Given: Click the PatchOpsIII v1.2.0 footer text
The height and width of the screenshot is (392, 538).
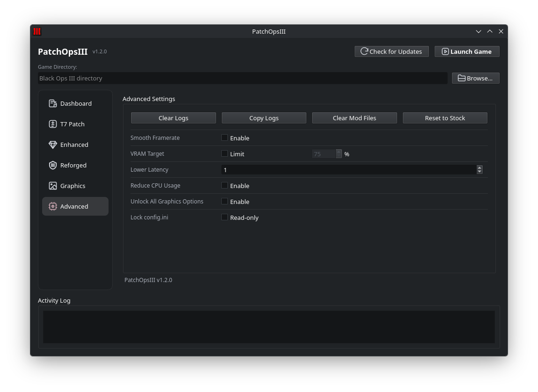Looking at the screenshot, I should point(148,280).
